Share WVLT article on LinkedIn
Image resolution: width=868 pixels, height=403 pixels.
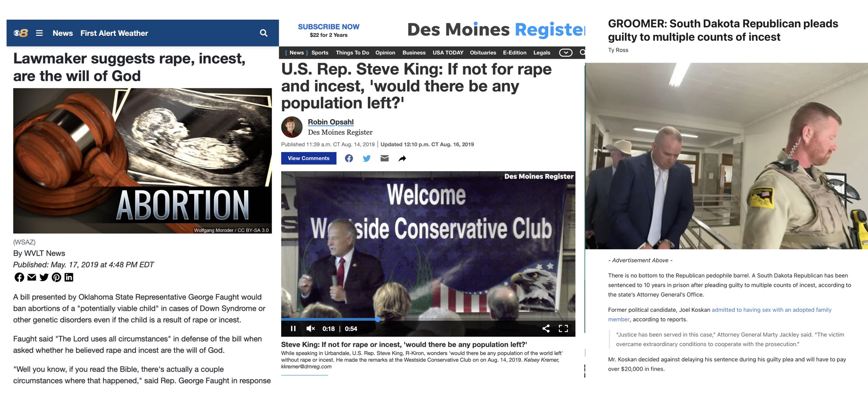(69, 277)
